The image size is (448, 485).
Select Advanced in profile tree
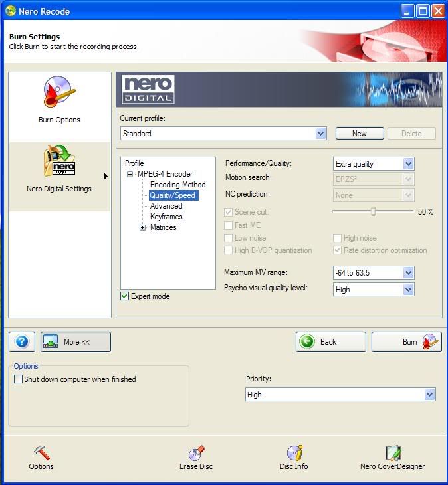pyautogui.click(x=166, y=206)
